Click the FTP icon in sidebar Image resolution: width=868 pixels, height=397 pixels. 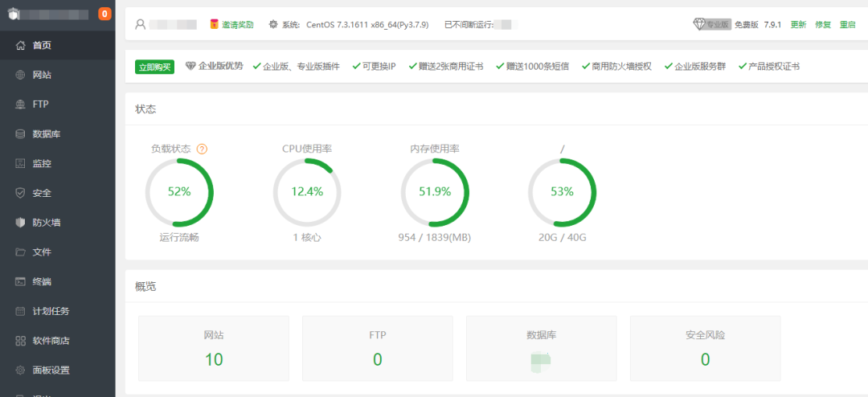[21, 104]
